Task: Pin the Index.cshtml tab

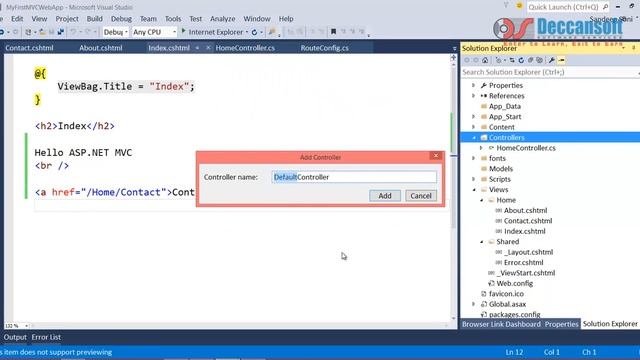Action: click(x=197, y=48)
